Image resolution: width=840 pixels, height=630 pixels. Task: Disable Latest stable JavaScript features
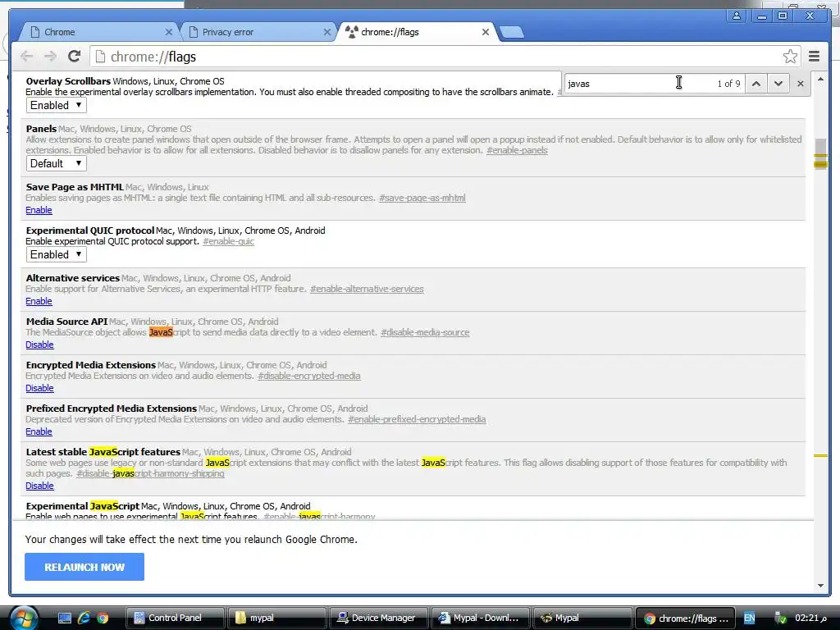pos(39,486)
